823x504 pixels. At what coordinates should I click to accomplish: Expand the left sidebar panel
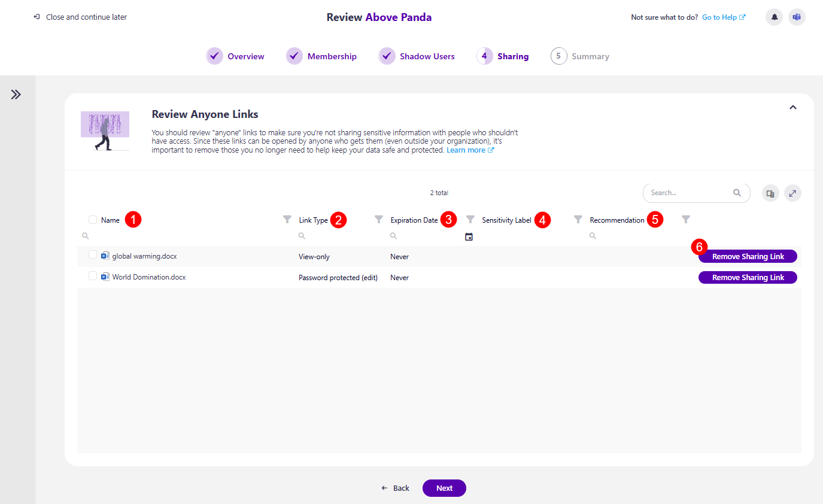[16, 94]
